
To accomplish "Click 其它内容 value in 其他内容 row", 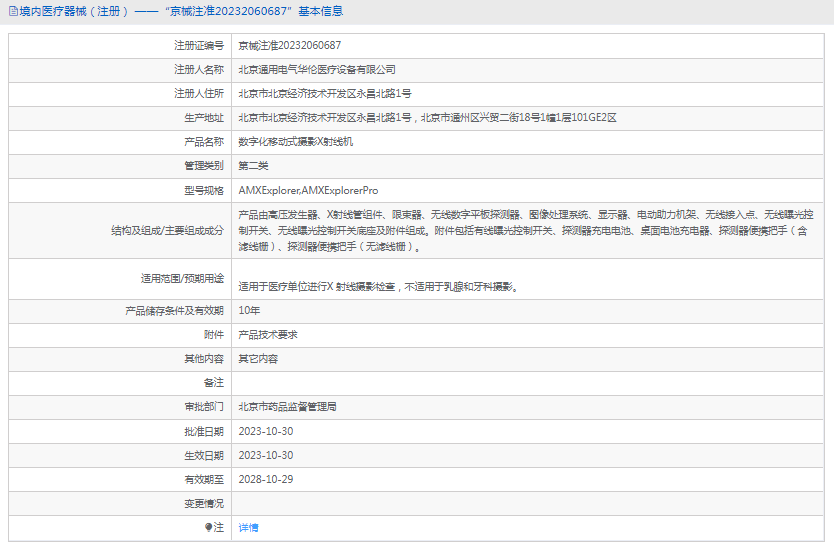I will point(258,359).
